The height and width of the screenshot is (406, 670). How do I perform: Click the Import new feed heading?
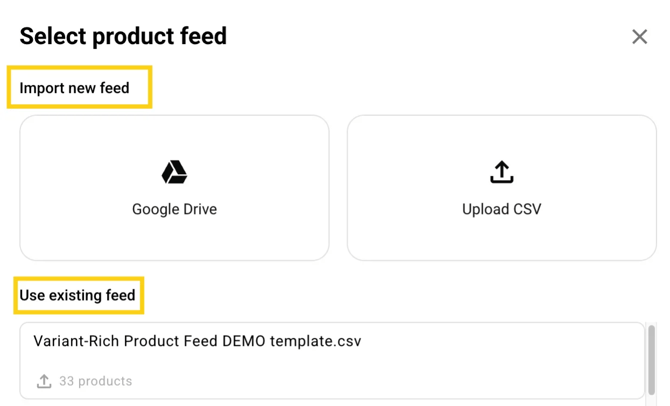75,88
